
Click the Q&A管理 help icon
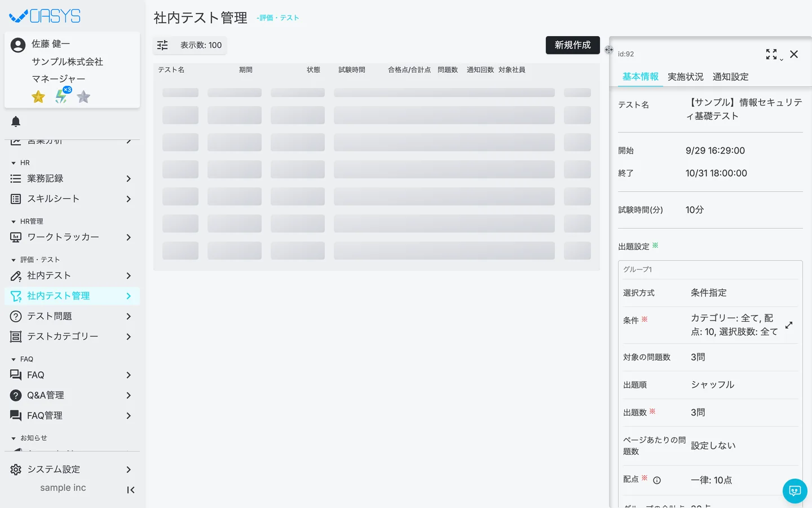tap(16, 395)
